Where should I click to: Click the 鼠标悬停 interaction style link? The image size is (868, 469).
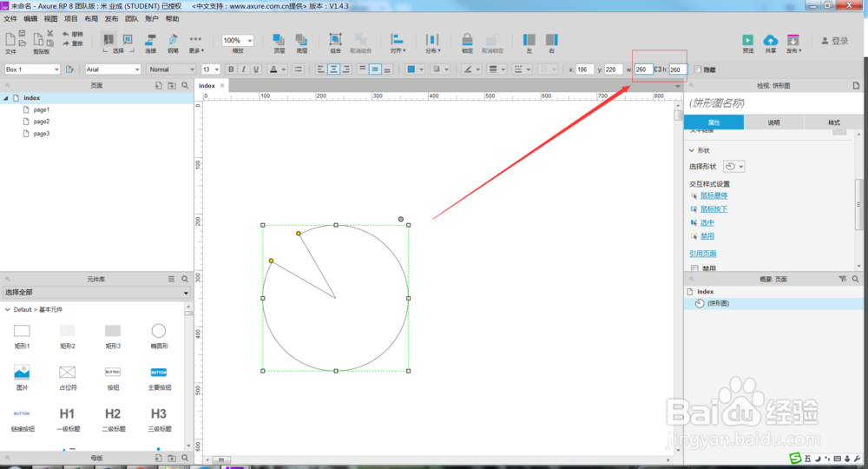pyautogui.click(x=714, y=195)
